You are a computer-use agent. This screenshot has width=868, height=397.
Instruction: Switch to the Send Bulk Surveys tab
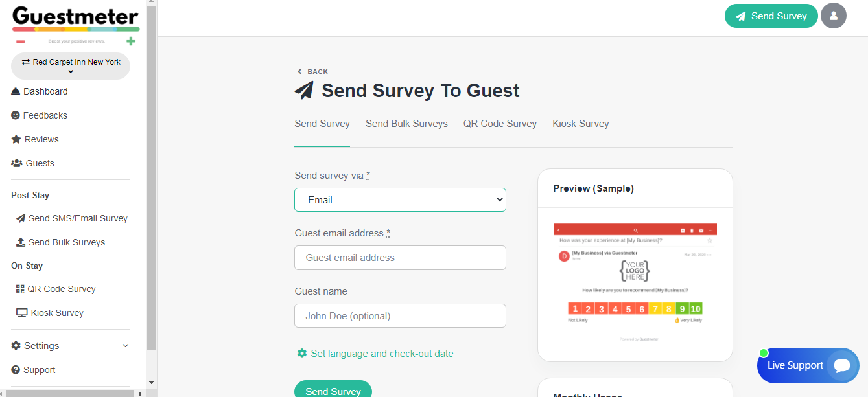point(406,124)
